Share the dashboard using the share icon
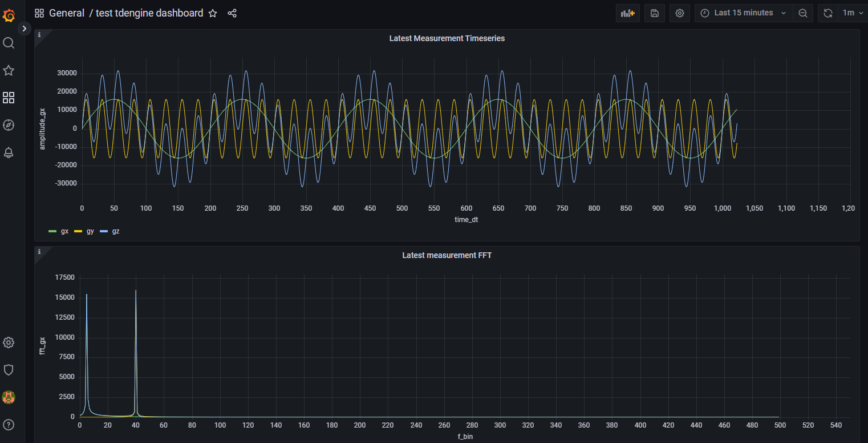This screenshot has height=443, width=868. (x=232, y=13)
